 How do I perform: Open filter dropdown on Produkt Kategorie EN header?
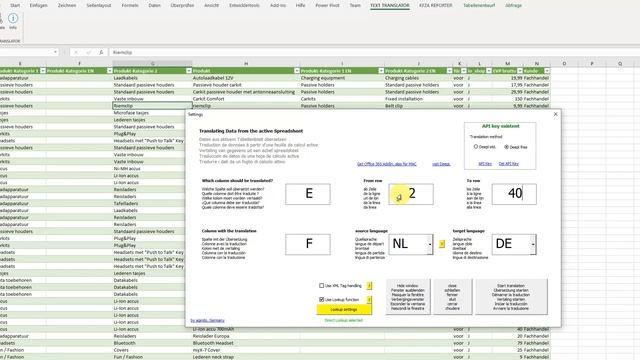coord(109,71)
